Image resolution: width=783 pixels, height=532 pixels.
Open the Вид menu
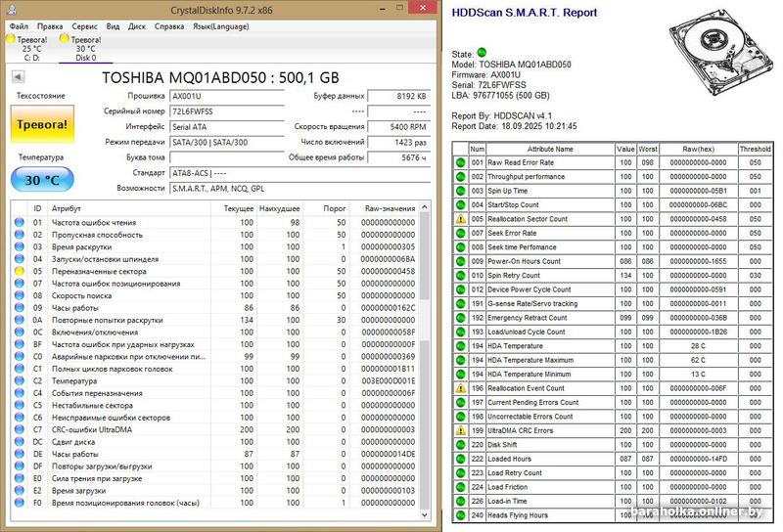pyautogui.click(x=113, y=26)
